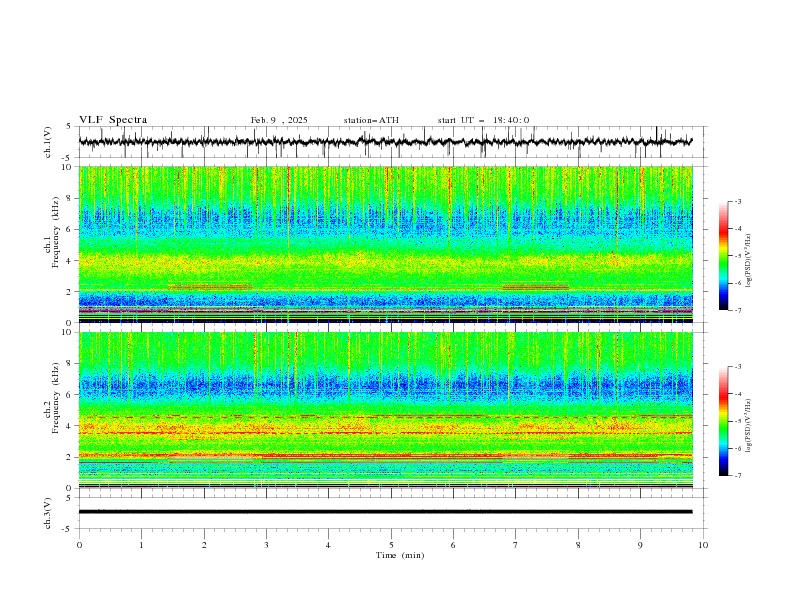Viewport: 792px width, 612px height.
Task: Click the "-5" tick on ch.2 colorbar
Action: point(737,421)
